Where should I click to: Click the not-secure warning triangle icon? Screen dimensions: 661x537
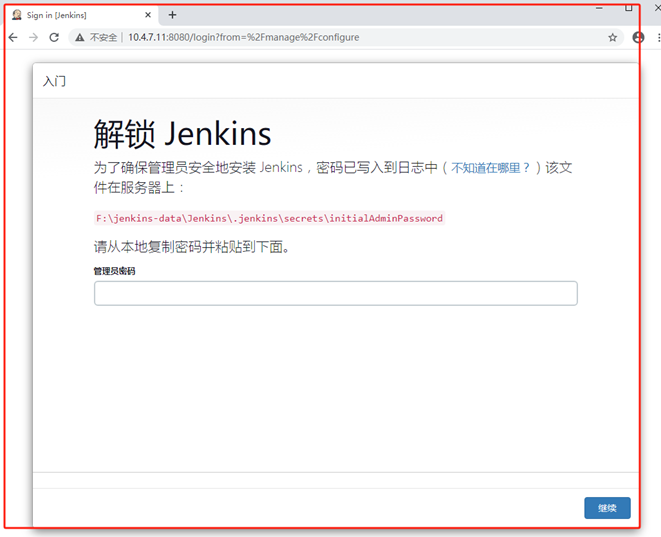pyautogui.click(x=80, y=38)
